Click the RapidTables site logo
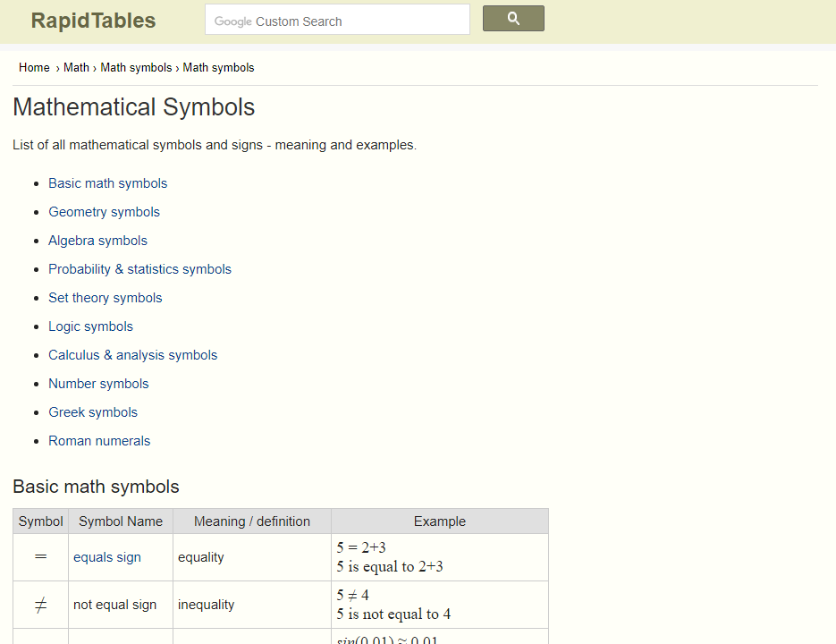This screenshot has height=644, width=836. click(x=93, y=21)
